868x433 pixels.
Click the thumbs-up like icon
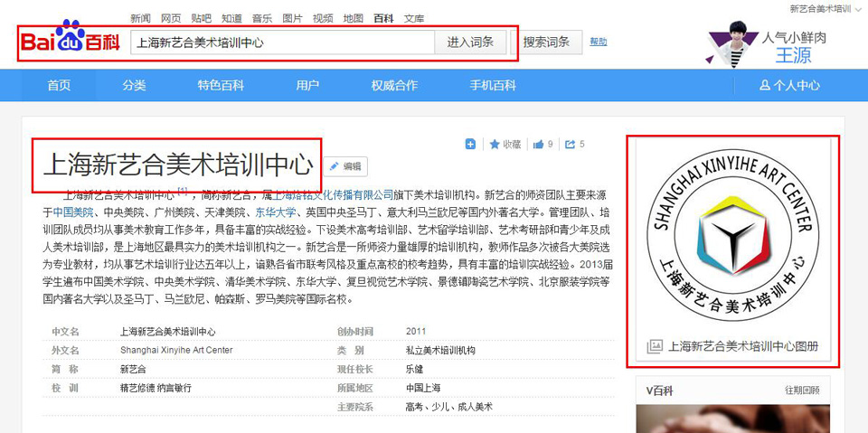point(538,145)
